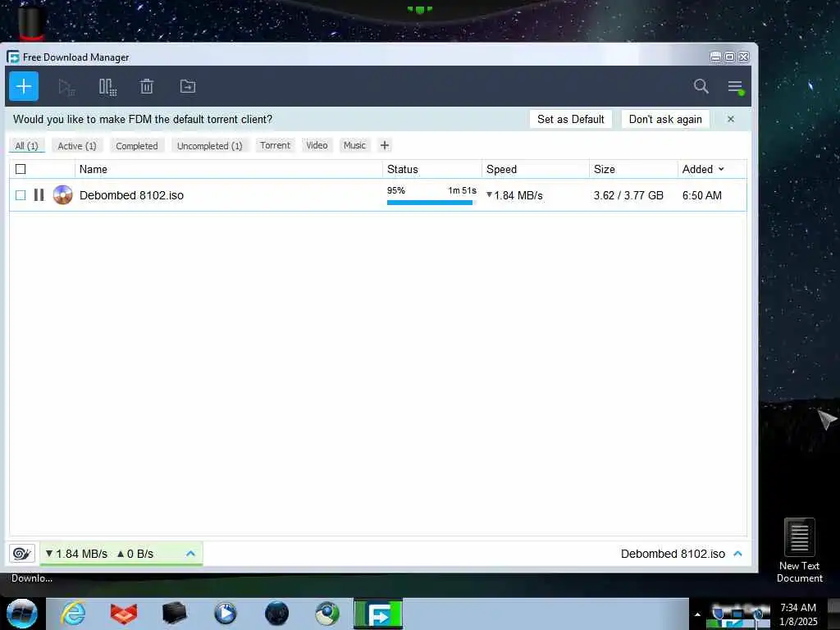Screen dimensions: 840x630
Task: Click the 3.62 / 3.77 GB size value
Action: (x=628, y=195)
